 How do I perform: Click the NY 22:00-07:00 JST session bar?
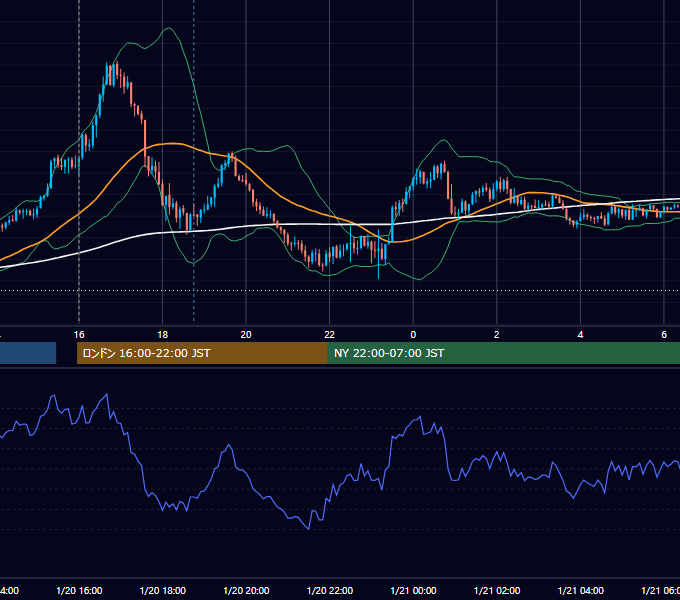pyautogui.click(x=503, y=353)
